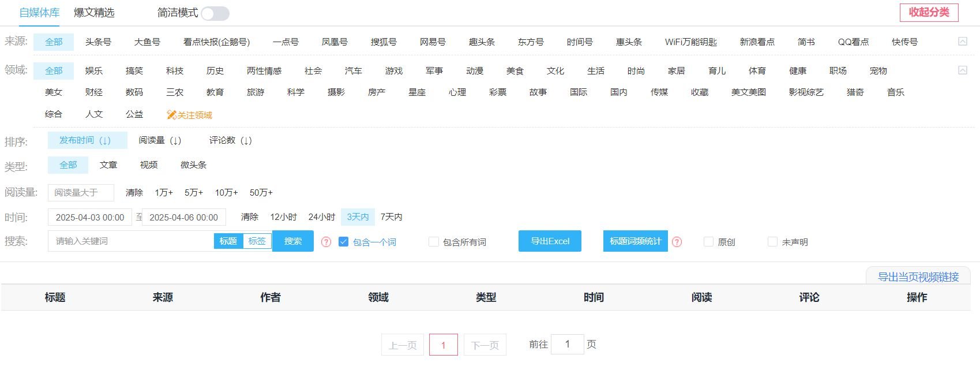Screen dimensions: 980x381
Task: Click the 阅读 column header
Action: (x=701, y=297)
